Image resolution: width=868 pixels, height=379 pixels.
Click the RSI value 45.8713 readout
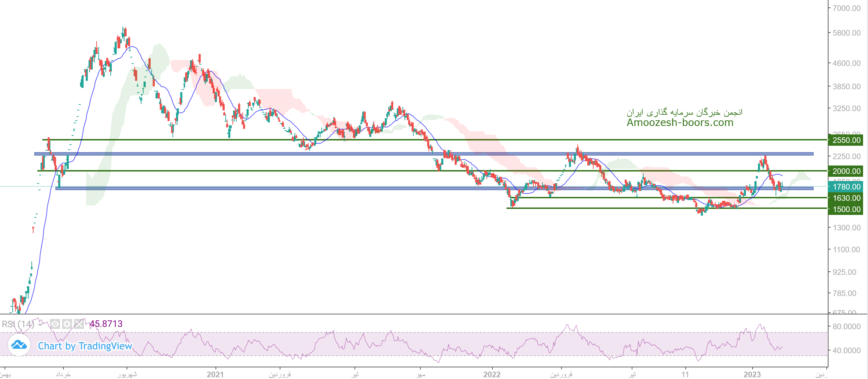106,324
